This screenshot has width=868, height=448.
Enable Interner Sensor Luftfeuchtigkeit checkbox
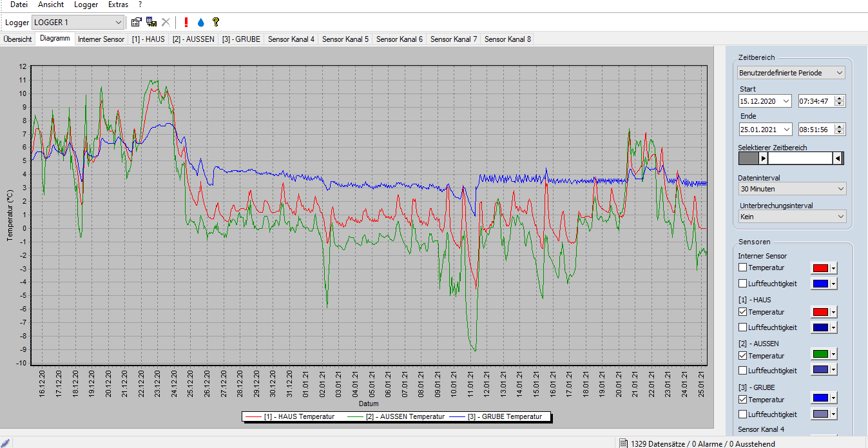click(x=743, y=284)
